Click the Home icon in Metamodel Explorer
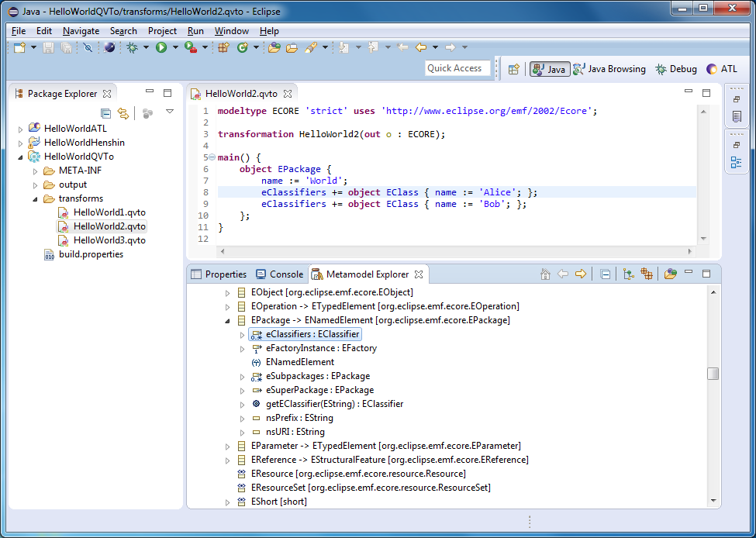Screen dimensions: 756x538 pyautogui.click(x=545, y=274)
